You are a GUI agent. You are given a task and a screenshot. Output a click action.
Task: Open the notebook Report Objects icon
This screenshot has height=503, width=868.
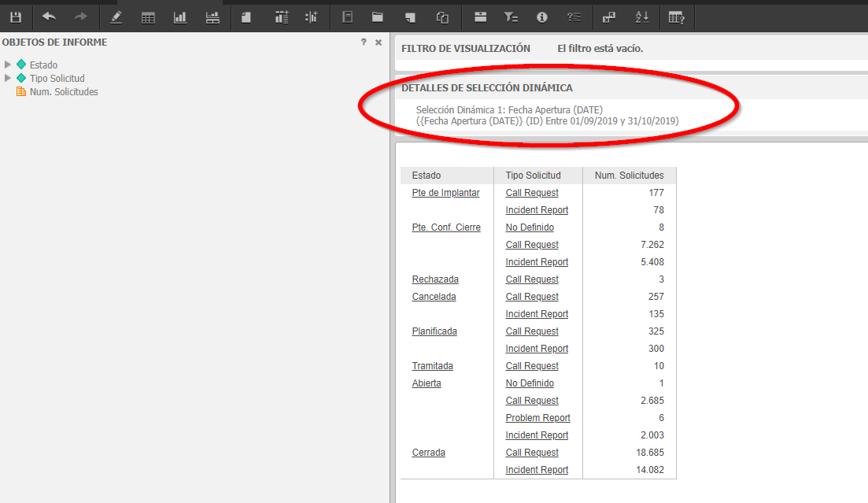click(347, 17)
